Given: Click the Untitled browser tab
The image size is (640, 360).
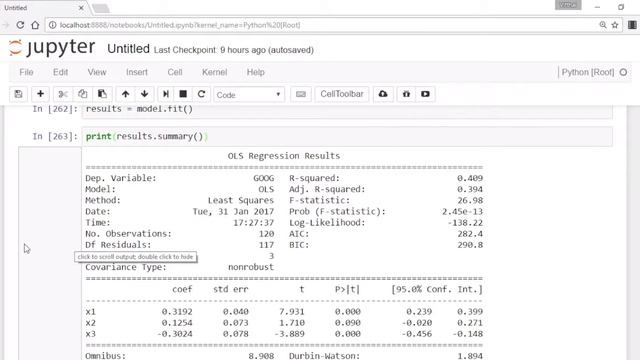Looking at the screenshot, I should click(x=43, y=8).
